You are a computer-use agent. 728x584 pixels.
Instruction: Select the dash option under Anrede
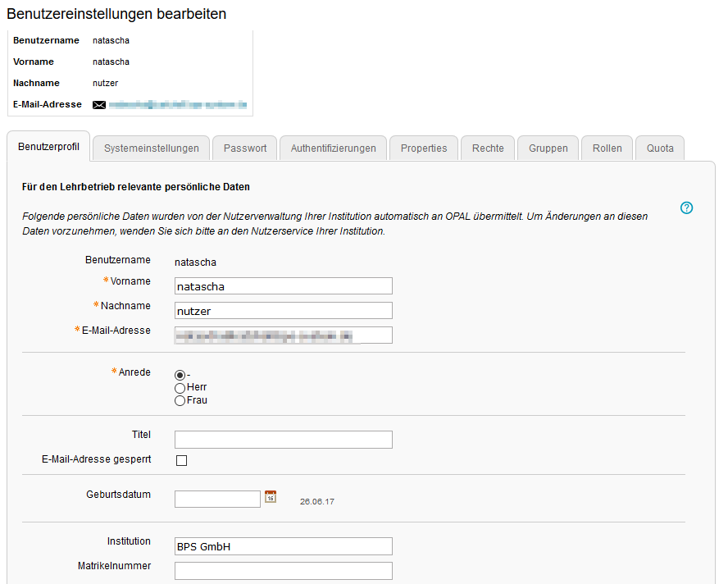[x=180, y=374]
